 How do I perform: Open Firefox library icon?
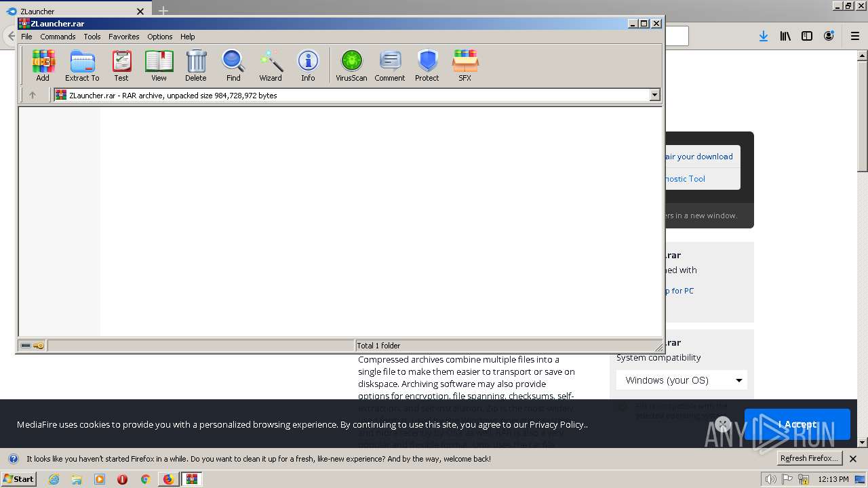tap(785, 36)
